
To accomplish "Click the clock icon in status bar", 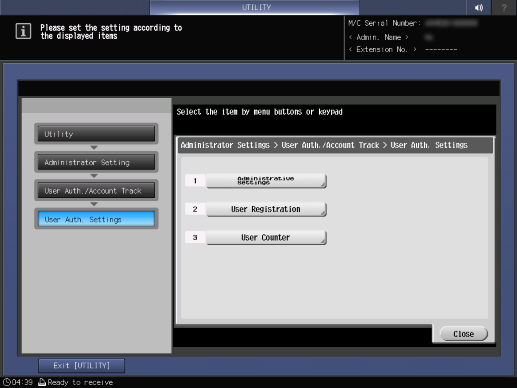I will click(7, 382).
